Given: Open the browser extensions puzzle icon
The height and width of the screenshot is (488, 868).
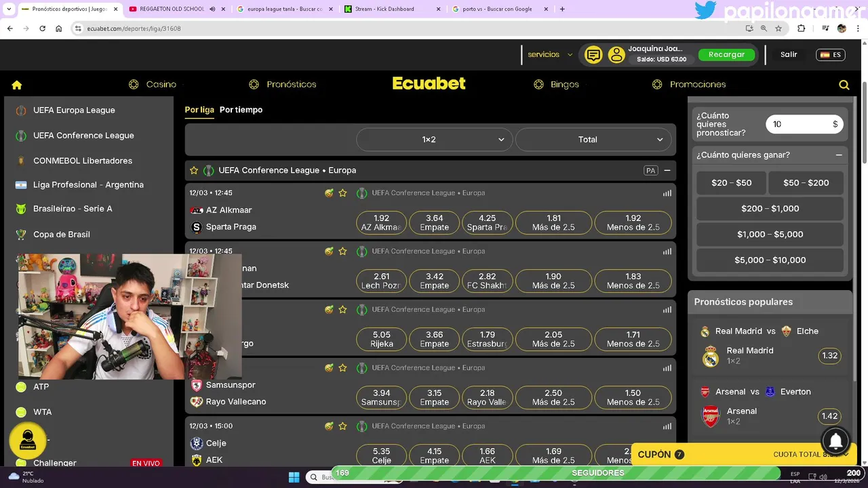Looking at the screenshot, I should 802,28.
